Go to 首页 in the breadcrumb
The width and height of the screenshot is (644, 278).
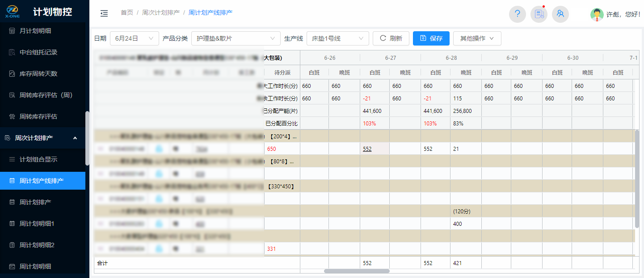(127, 12)
